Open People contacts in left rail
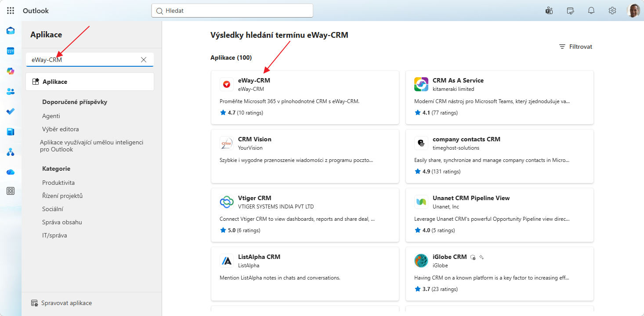This screenshot has height=316, width=644. pos(11,91)
